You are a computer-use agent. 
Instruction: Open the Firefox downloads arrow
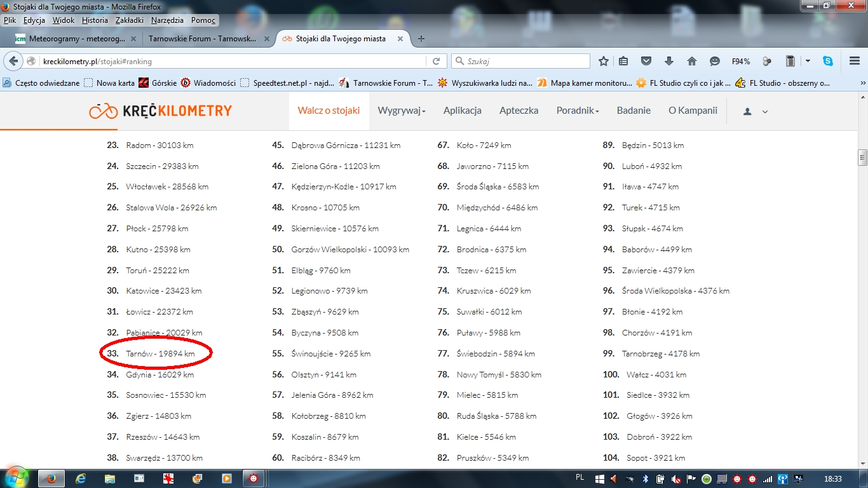pos(668,62)
